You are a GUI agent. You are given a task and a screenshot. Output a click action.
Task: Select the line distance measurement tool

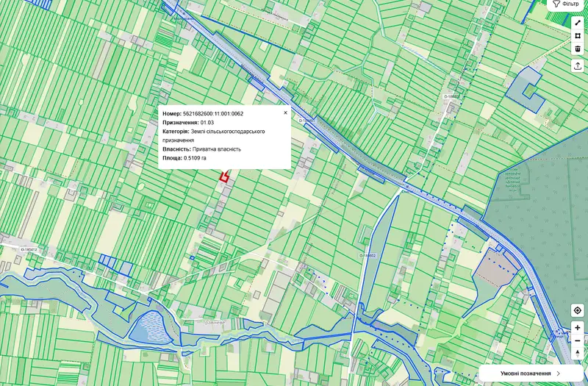click(578, 23)
